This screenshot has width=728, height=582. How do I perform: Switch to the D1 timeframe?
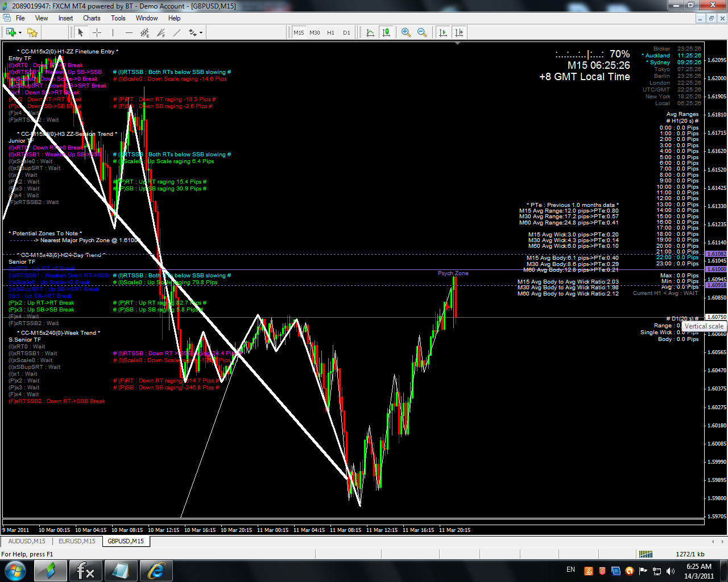346,32
